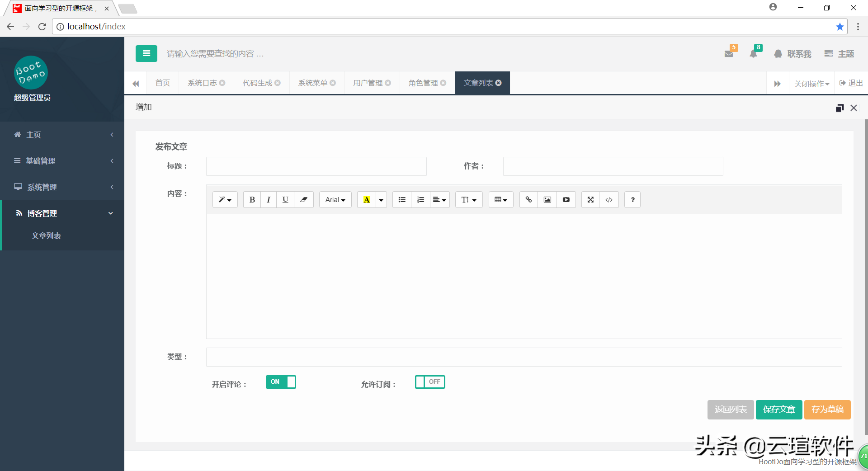This screenshot has height=471, width=868.
Task: Open the Arial font family dropdown
Action: 335,200
